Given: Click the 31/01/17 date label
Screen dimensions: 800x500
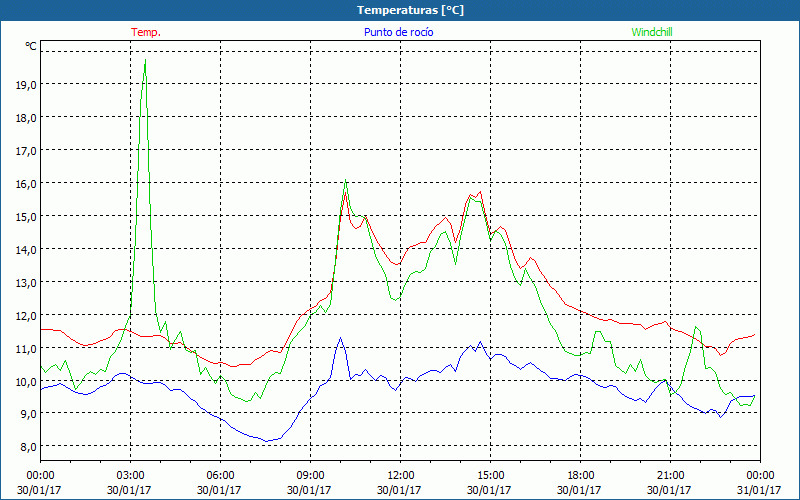Looking at the screenshot, I should (x=759, y=490).
